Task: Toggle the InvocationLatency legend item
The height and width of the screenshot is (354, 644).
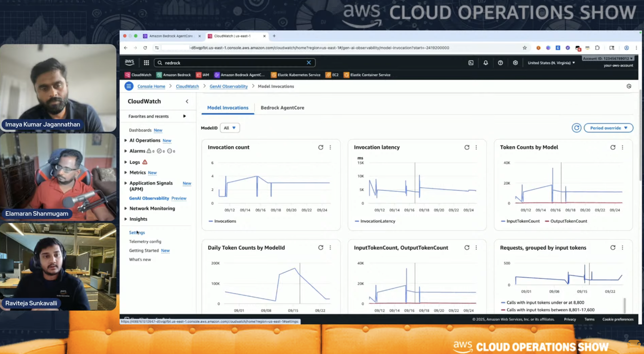Action: click(375, 221)
